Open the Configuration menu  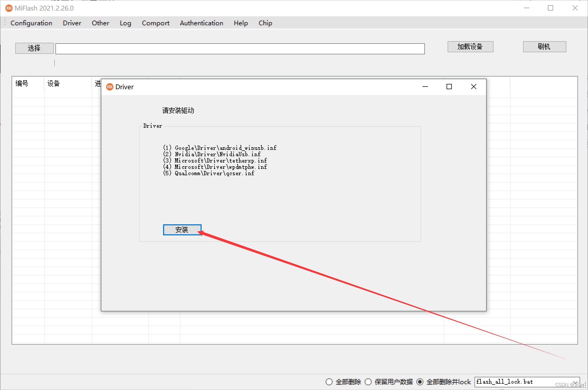[x=31, y=23]
